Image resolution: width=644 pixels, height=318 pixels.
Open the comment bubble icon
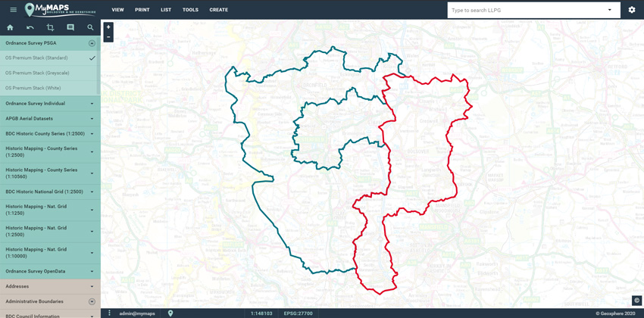[70, 28]
